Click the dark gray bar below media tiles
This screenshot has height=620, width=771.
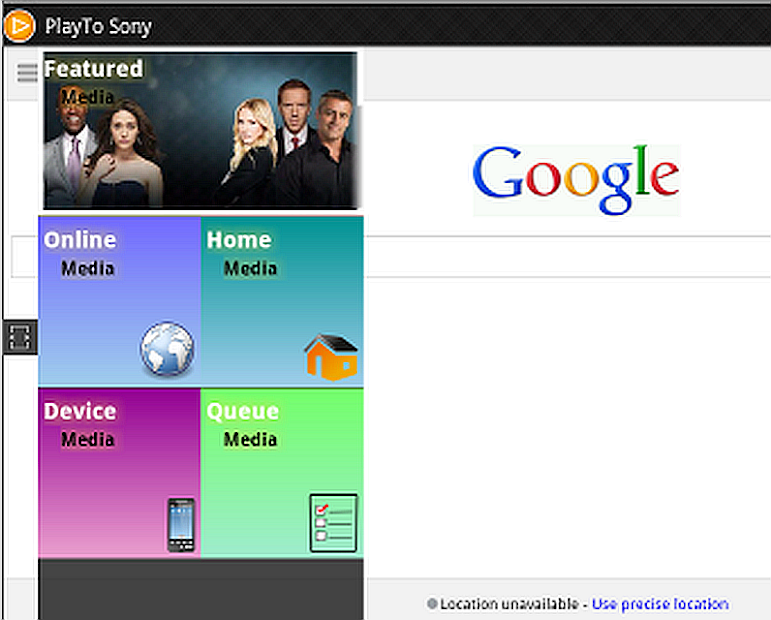pos(200,589)
